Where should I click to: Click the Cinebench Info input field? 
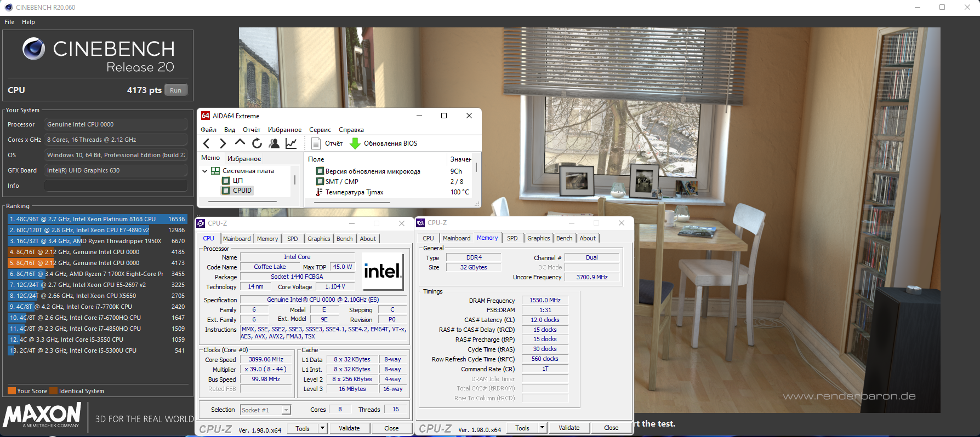116,186
